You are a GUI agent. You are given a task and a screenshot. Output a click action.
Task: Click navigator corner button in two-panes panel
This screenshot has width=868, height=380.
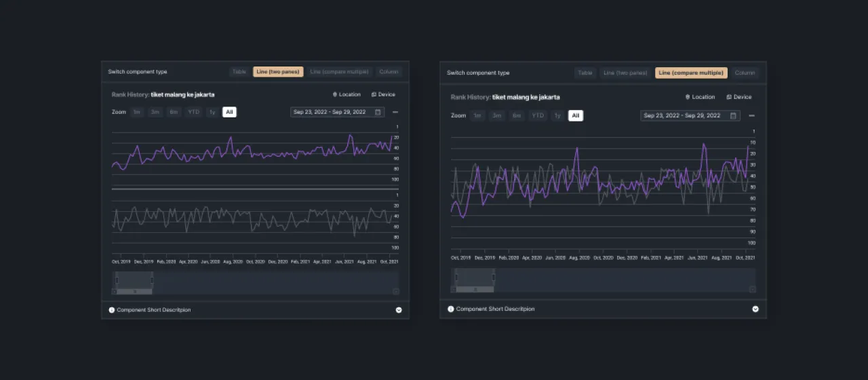coord(396,291)
